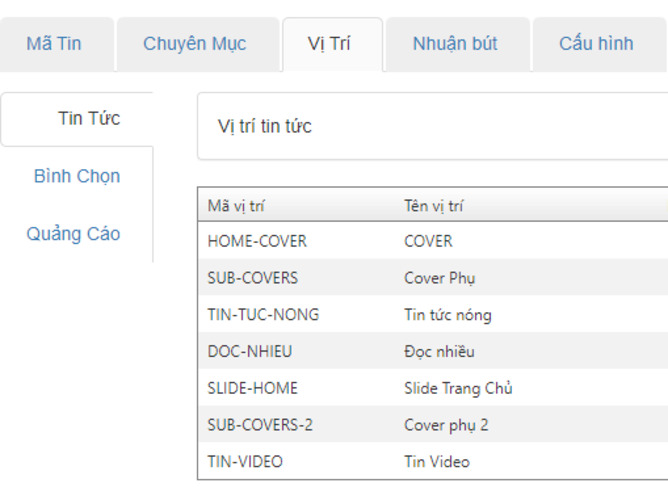Viewport: 668px width, 500px height.
Task: Open the Quảng Cáo side tab
Action: pos(73,234)
